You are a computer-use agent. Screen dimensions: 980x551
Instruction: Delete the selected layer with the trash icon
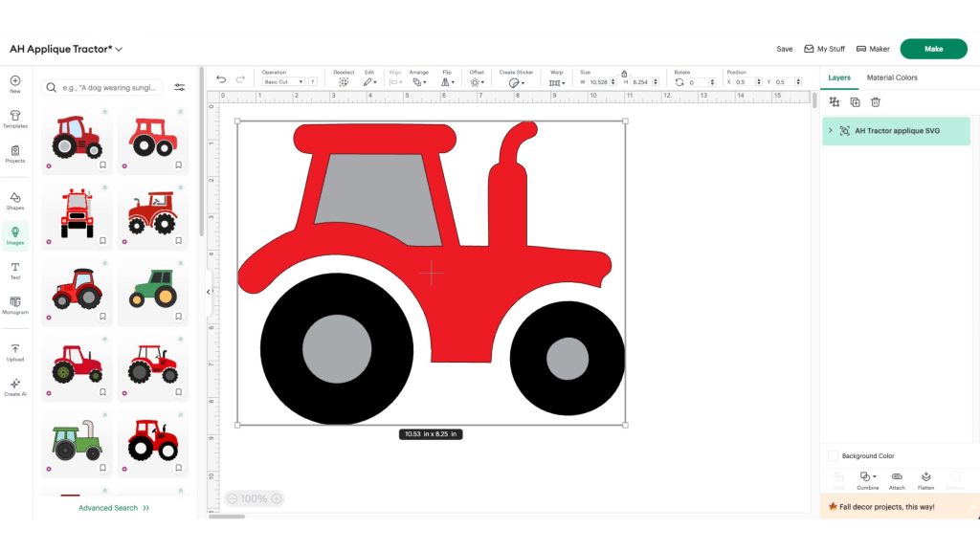pos(876,102)
